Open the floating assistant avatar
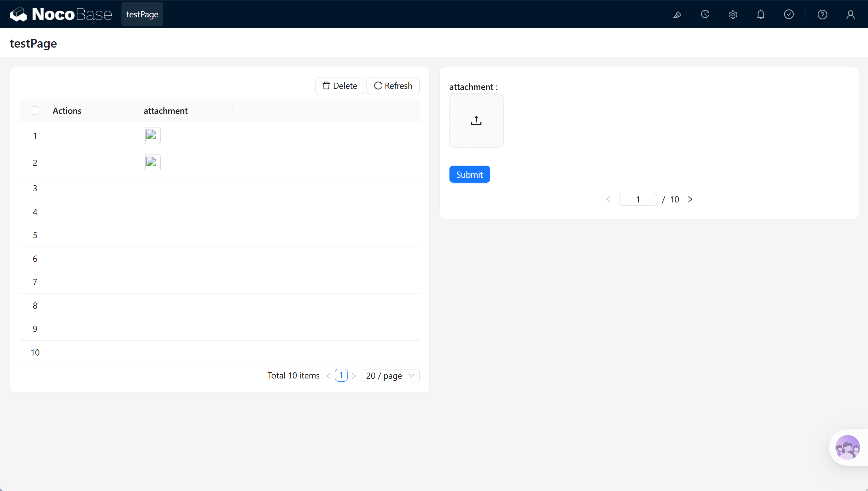Viewport: 868px width, 491px height. pos(848,447)
